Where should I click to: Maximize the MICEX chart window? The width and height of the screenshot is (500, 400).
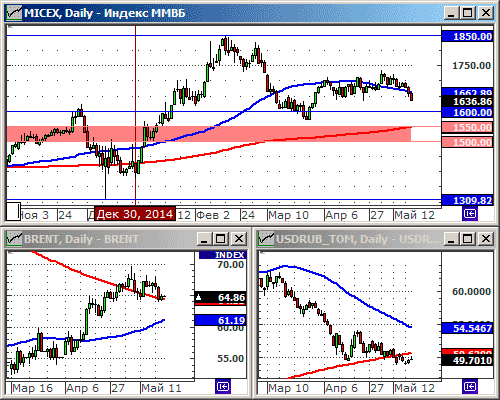point(467,13)
